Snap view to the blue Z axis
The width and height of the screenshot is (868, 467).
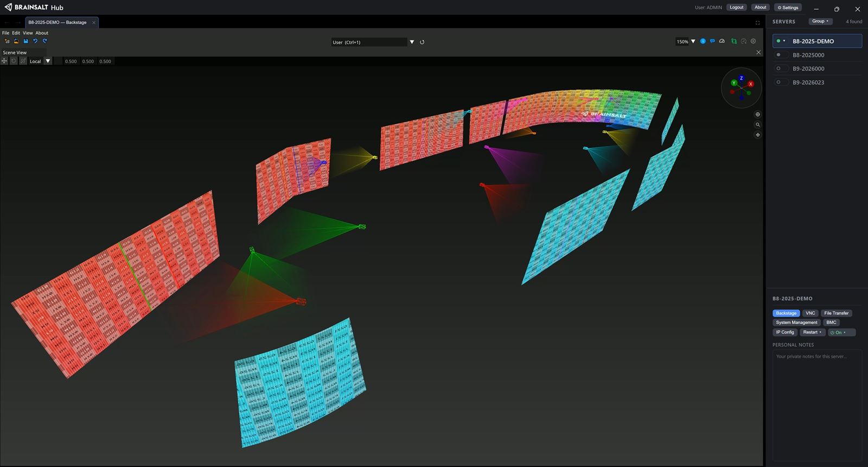click(x=742, y=78)
